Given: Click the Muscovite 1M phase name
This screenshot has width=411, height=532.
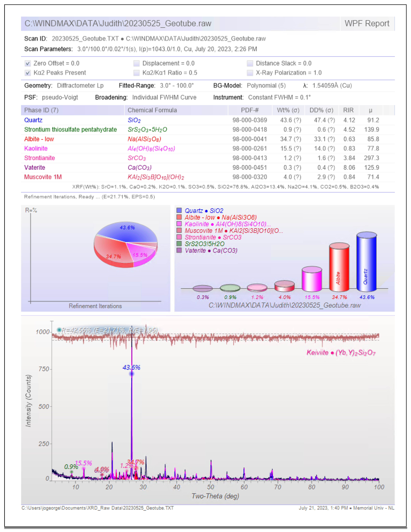Looking at the screenshot, I should coord(43,177).
